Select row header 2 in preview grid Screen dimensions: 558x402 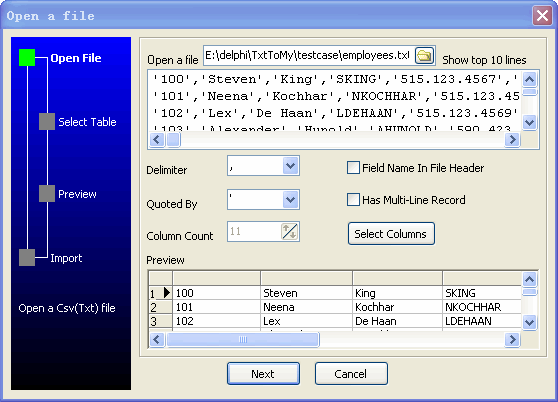[x=160, y=307]
